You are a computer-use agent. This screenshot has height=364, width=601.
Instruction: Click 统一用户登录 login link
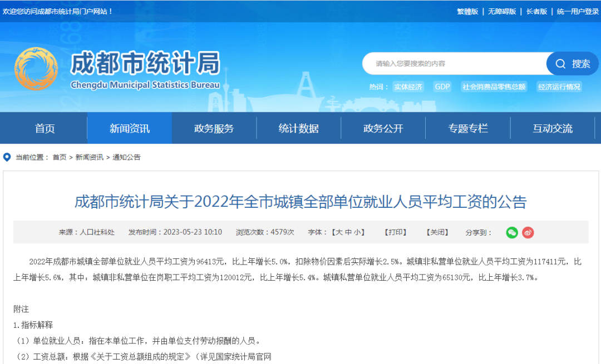578,12
